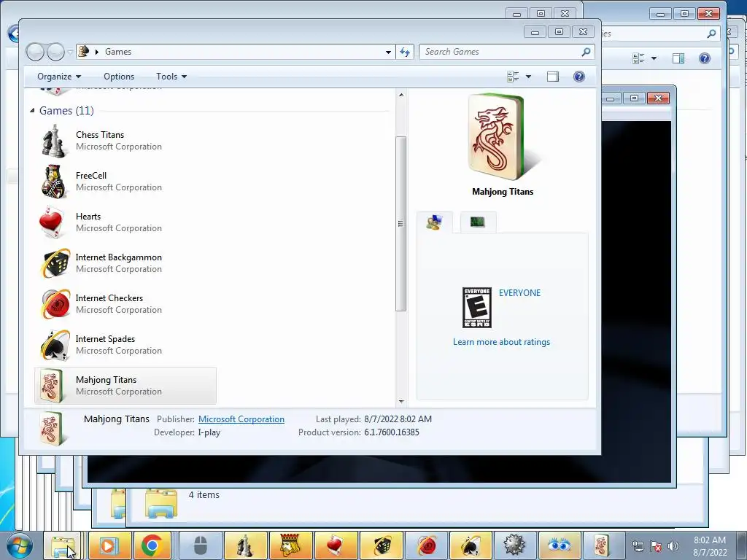Click the taskbar clock showing 8:02 AM
The image size is (747, 560).
point(710,546)
